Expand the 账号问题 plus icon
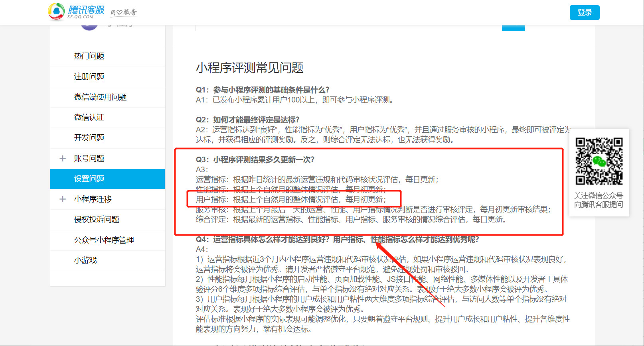This screenshot has height=346, width=644. click(x=63, y=158)
